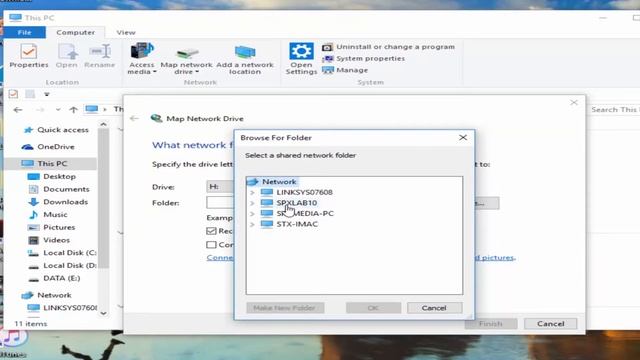Open the File tab
The width and height of the screenshot is (640, 360).
click(x=24, y=32)
